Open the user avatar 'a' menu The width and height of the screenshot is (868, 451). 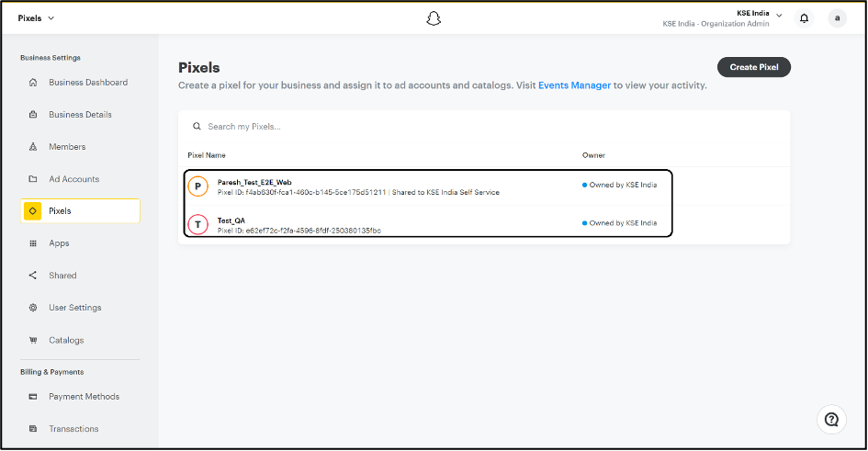pyautogui.click(x=837, y=18)
